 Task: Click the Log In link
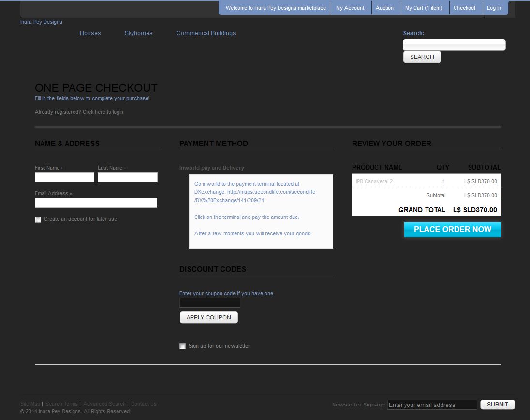(494, 8)
